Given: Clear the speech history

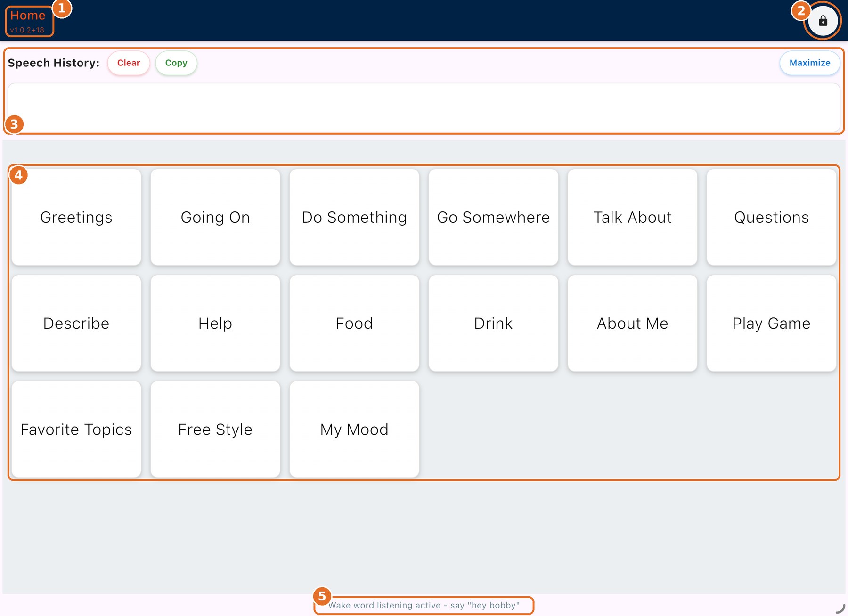Looking at the screenshot, I should 129,63.
